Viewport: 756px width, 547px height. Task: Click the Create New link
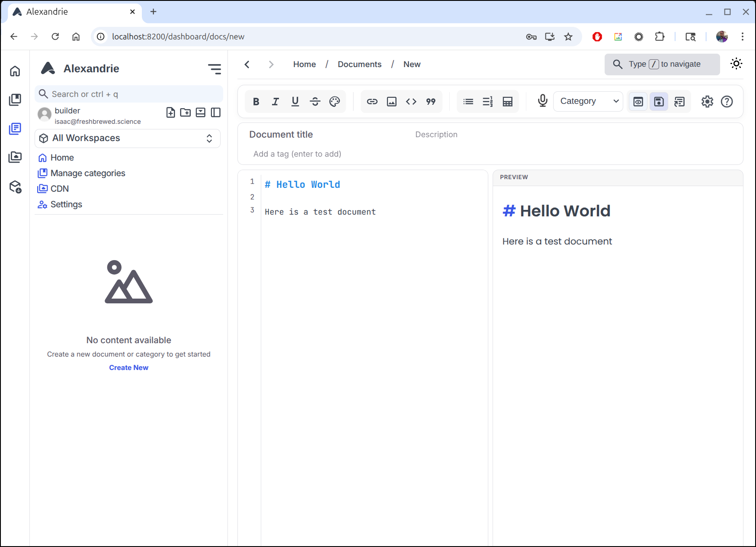tap(128, 367)
